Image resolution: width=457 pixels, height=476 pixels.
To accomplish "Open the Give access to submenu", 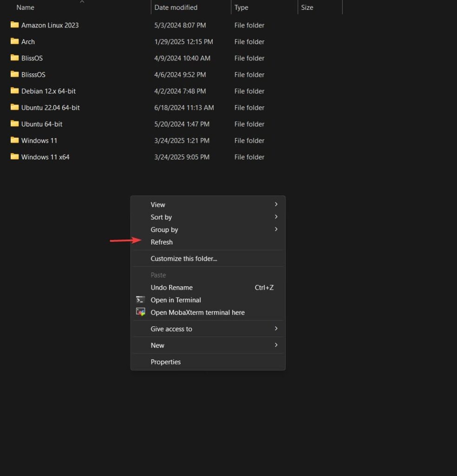I will 171,329.
